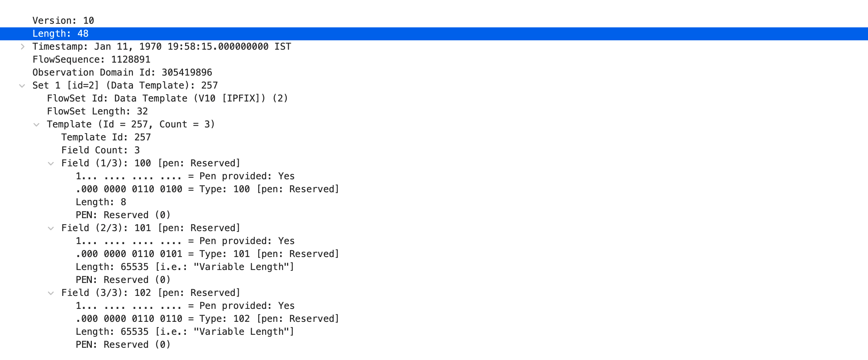Collapse the Set 1 Data Template node
Image resolution: width=868 pixels, height=360 pixels.
pyautogui.click(x=22, y=86)
